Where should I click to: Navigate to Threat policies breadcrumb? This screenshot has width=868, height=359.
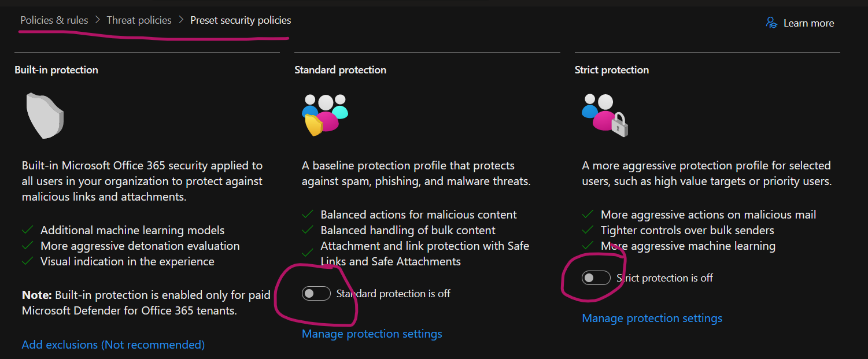(139, 20)
